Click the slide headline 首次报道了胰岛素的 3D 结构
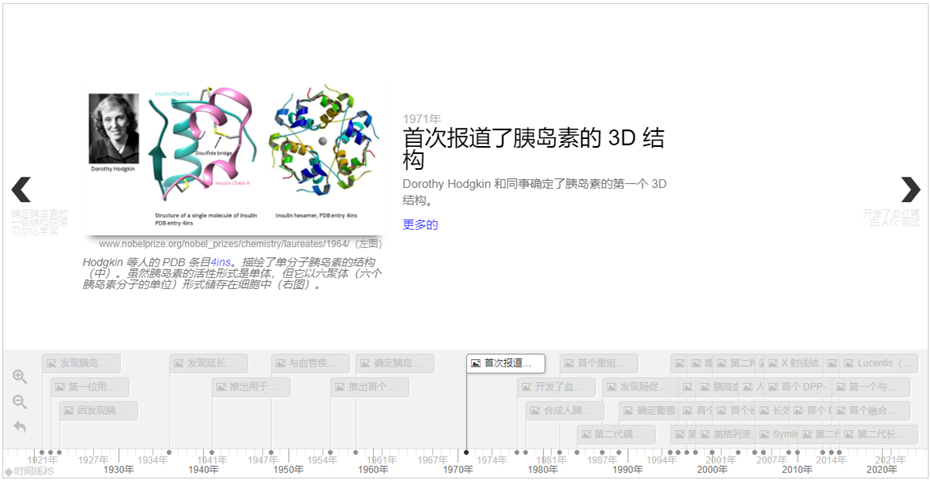 [x=533, y=148]
